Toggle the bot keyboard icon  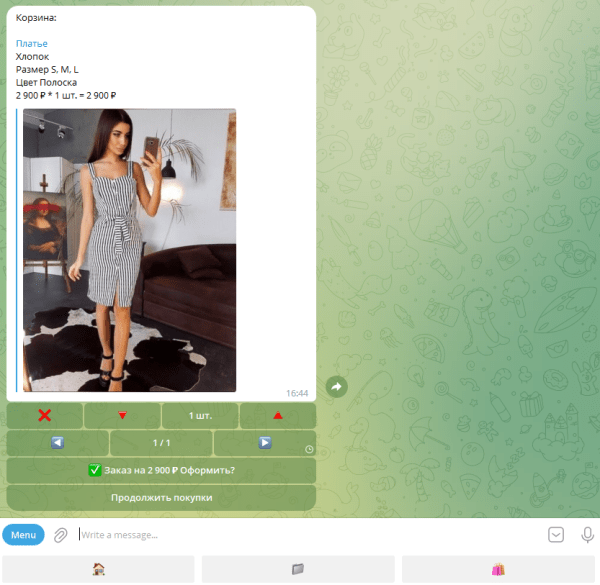tap(556, 535)
